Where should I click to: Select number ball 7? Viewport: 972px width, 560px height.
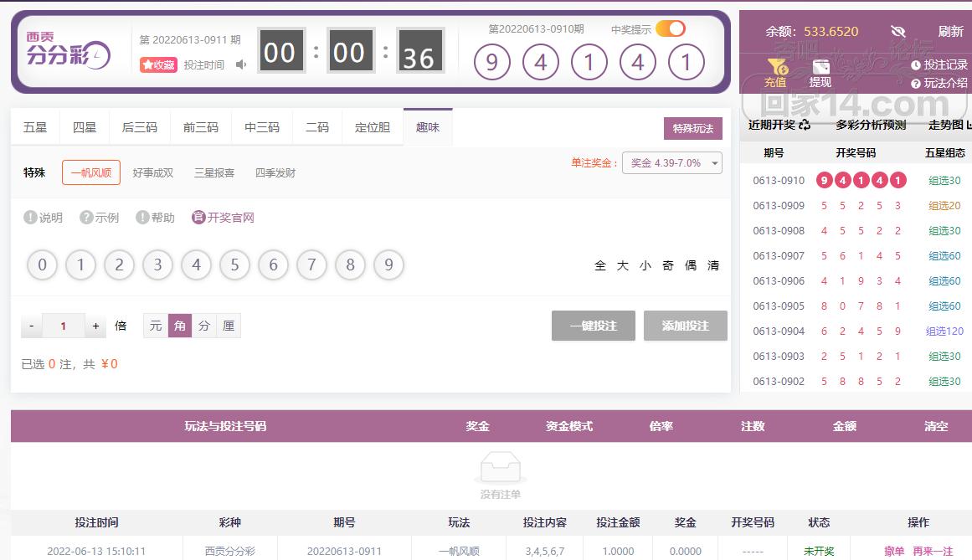311,265
